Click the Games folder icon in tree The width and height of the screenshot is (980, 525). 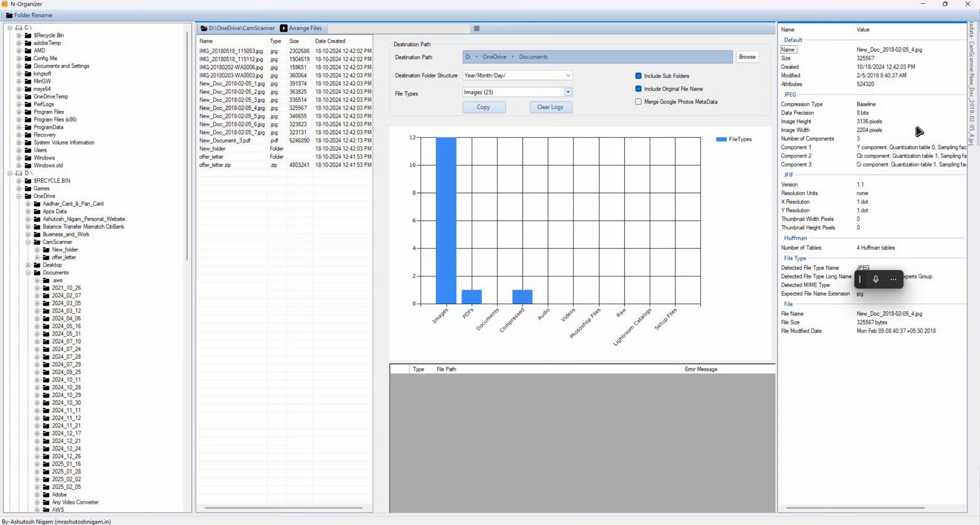28,189
